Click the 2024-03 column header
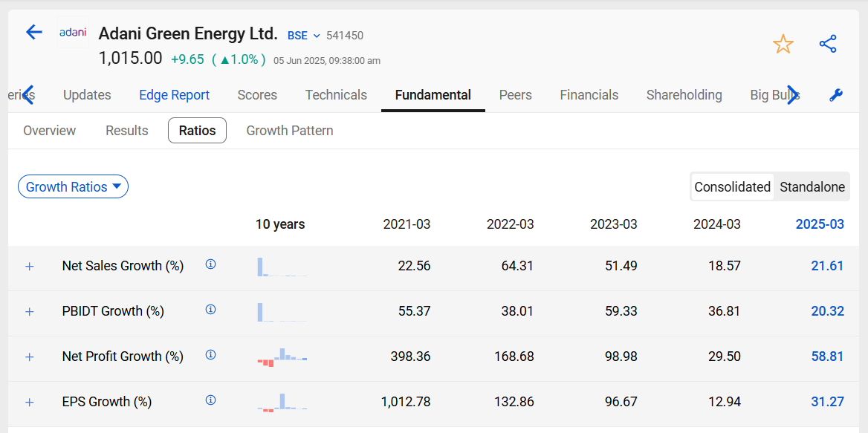 [x=717, y=224]
